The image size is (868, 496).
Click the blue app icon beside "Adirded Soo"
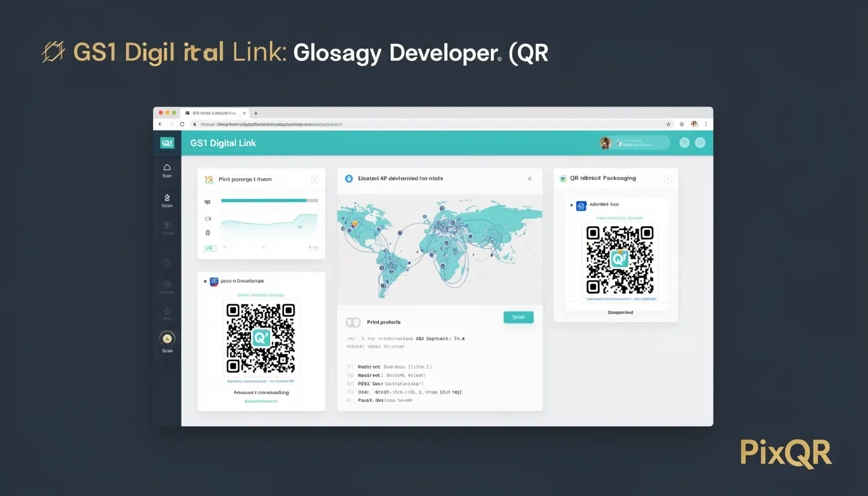[x=581, y=205]
